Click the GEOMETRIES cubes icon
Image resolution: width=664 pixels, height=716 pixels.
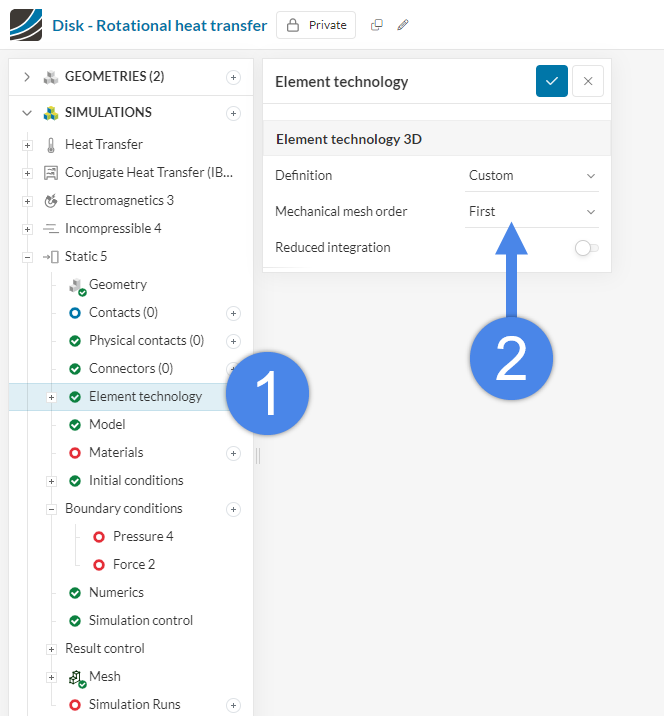(x=51, y=77)
